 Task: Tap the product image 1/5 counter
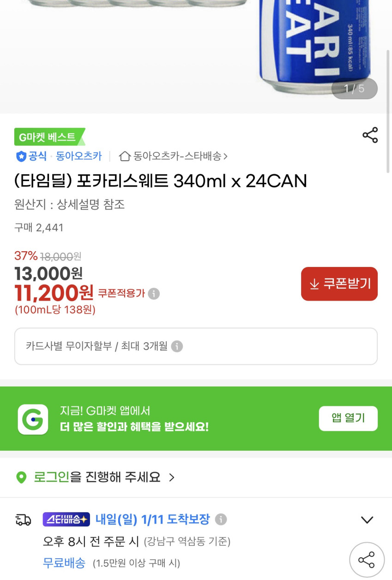pyautogui.click(x=354, y=89)
